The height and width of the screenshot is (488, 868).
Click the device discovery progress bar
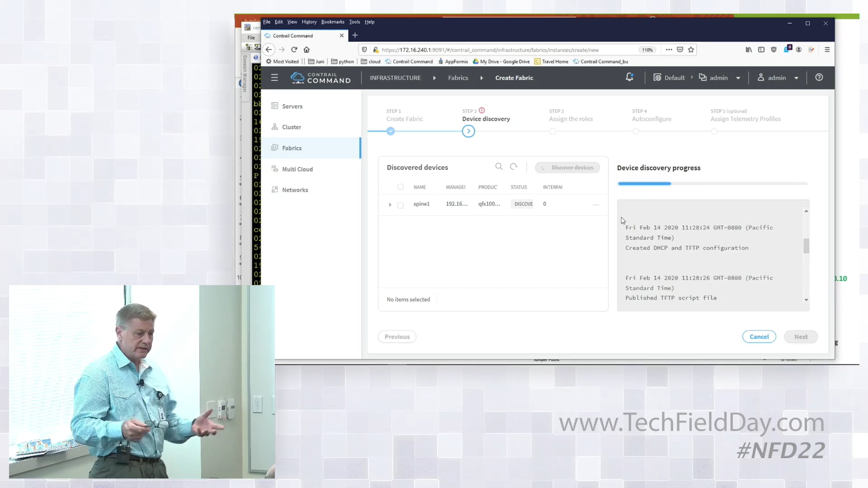tap(712, 184)
